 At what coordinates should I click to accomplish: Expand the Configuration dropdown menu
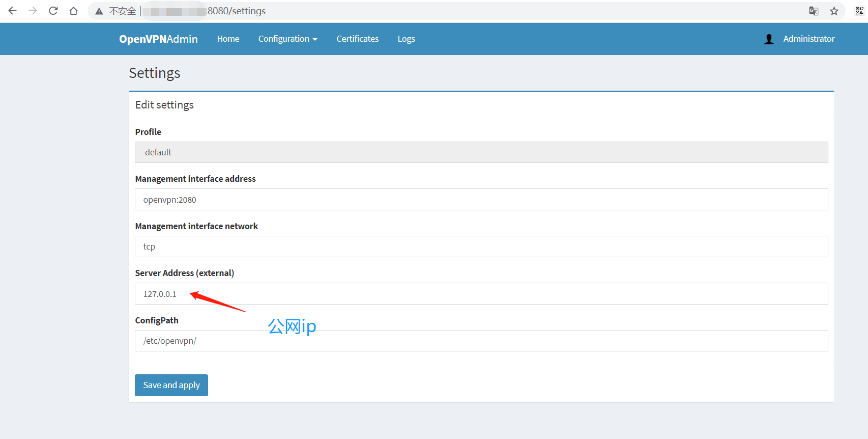(x=287, y=39)
